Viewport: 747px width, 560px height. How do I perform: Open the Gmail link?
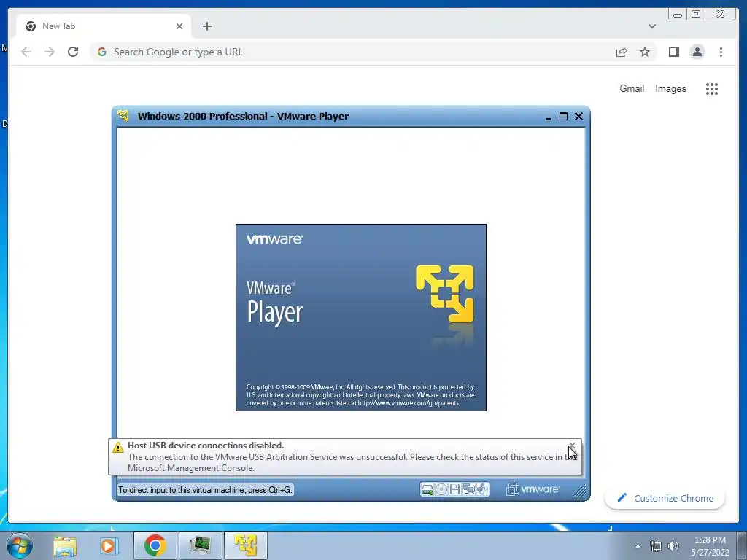click(x=632, y=88)
